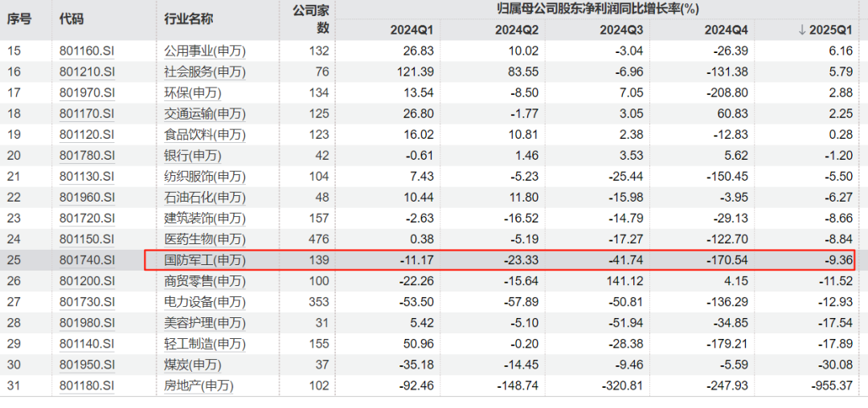Open industry link 商贸零售(申万)
This screenshot has width=868, height=408.
pos(204,280)
